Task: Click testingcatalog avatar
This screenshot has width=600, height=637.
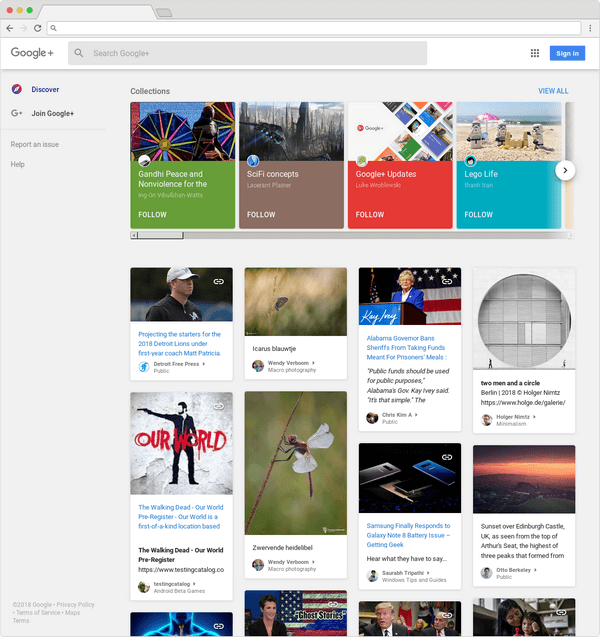Action: pyautogui.click(x=144, y=587)
